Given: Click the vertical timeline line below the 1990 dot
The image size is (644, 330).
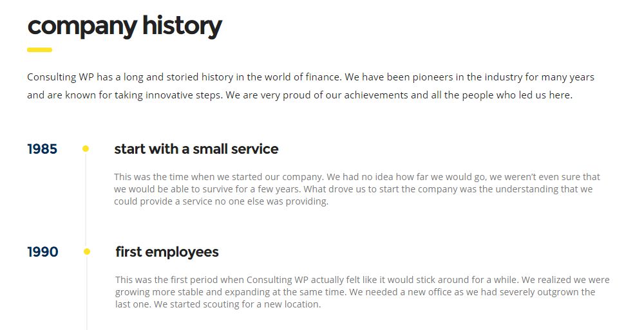Looking at the screenshot, I should click(87, 293).
